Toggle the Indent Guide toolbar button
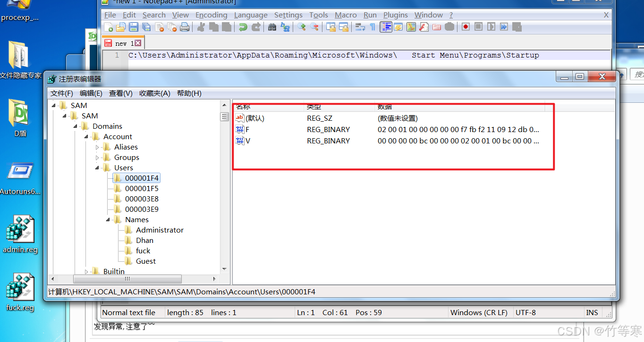This screenshot has width=644, height=342. [x=386, y=27]
